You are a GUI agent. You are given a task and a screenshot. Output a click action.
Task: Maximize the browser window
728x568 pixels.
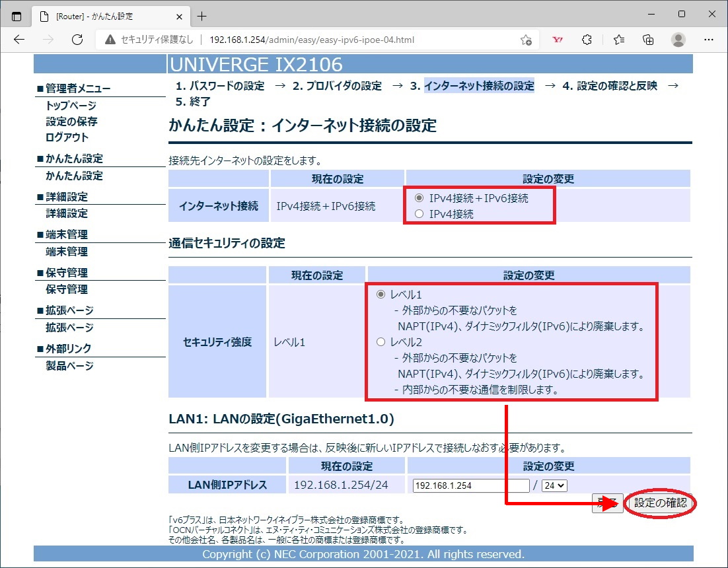point(682,15)
